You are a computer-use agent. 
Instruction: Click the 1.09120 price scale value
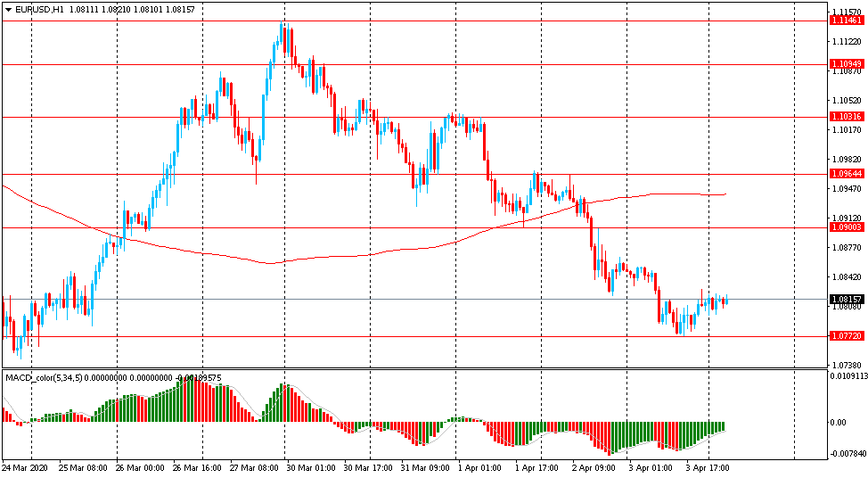847,218
